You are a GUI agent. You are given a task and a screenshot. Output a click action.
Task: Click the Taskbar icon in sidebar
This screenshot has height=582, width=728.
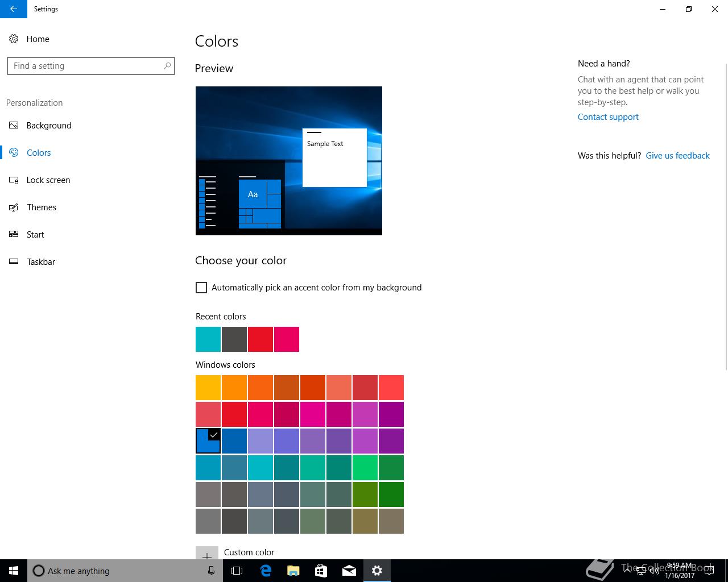click(x=14, y=261)
